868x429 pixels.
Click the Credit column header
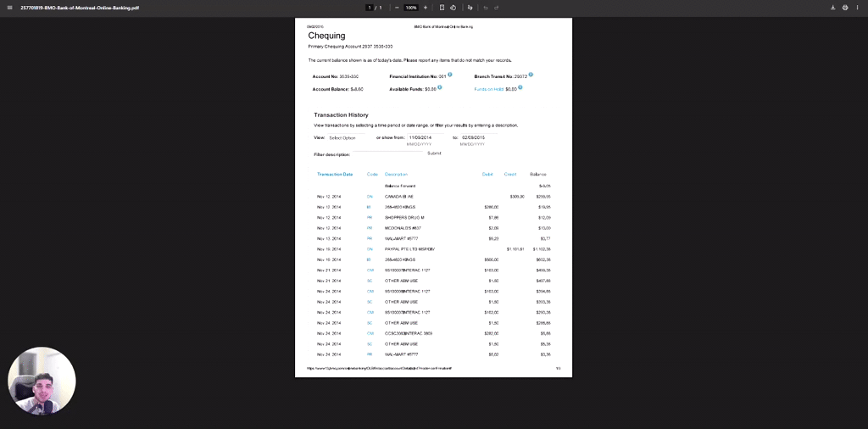click(510, 175)
